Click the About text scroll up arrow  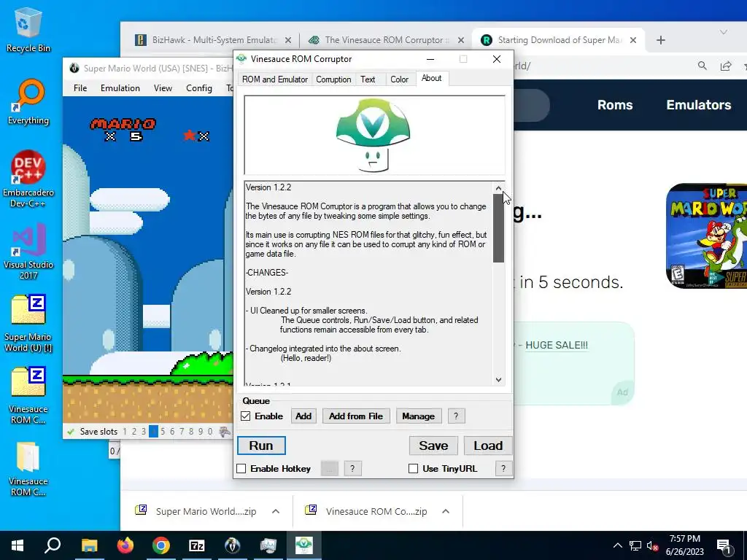[x=498, y=188]
